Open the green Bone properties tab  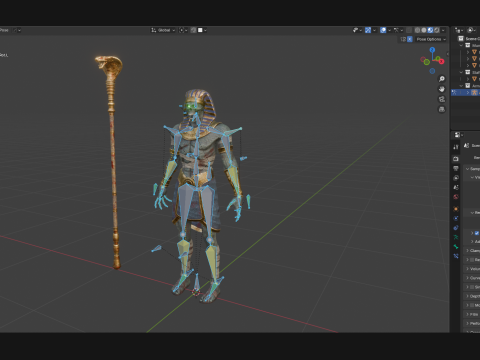tap(456, 247)
